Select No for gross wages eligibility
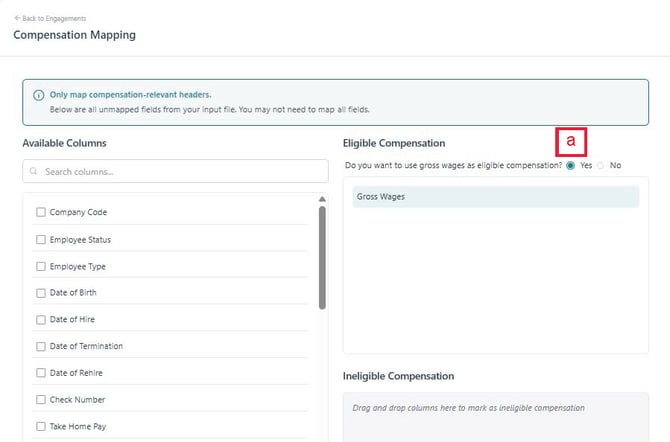Screen dimensions: 670x442 pos(601,165)
